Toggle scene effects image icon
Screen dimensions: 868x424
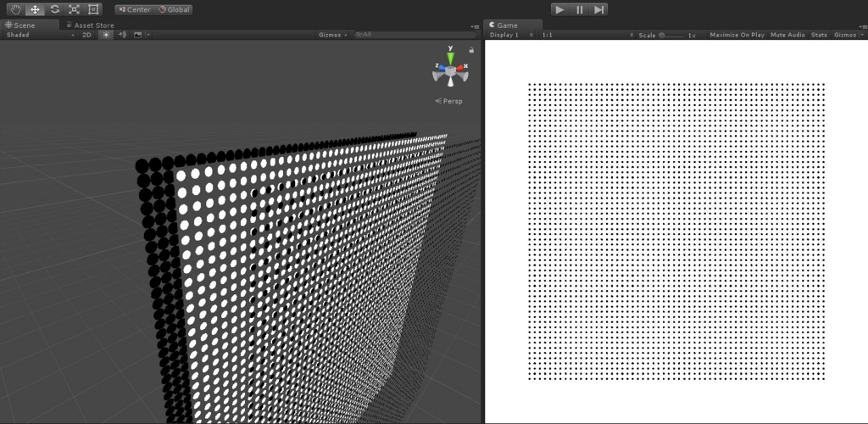coord(138,34)
